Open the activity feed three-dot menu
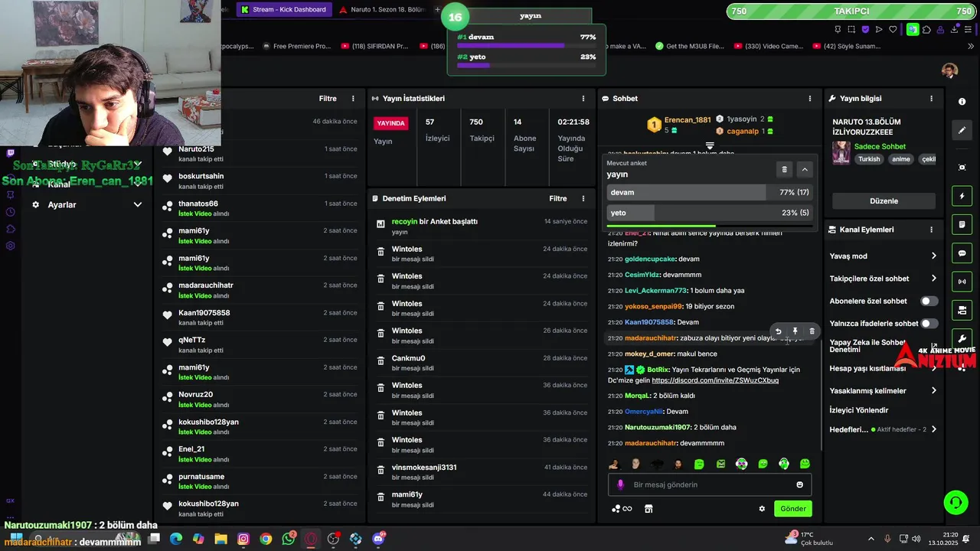Screen dimensions: 980x551 tap(353, 99)
